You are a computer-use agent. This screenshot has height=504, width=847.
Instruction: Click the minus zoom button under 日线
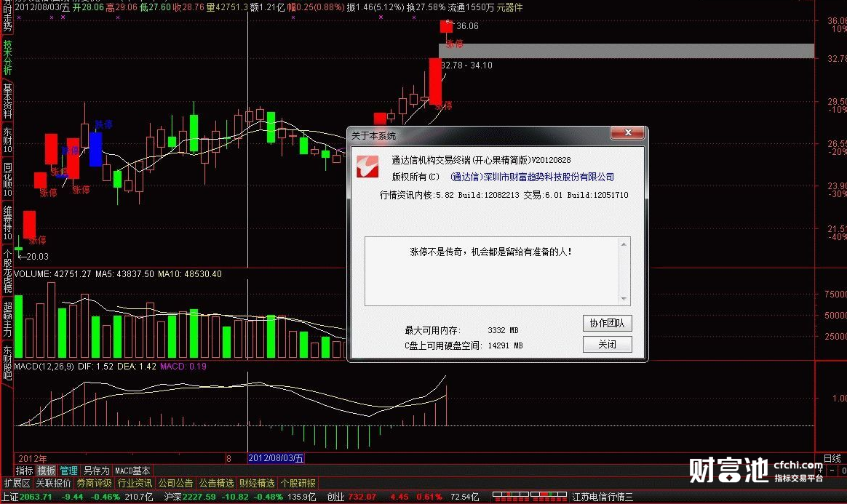[832, 471]
